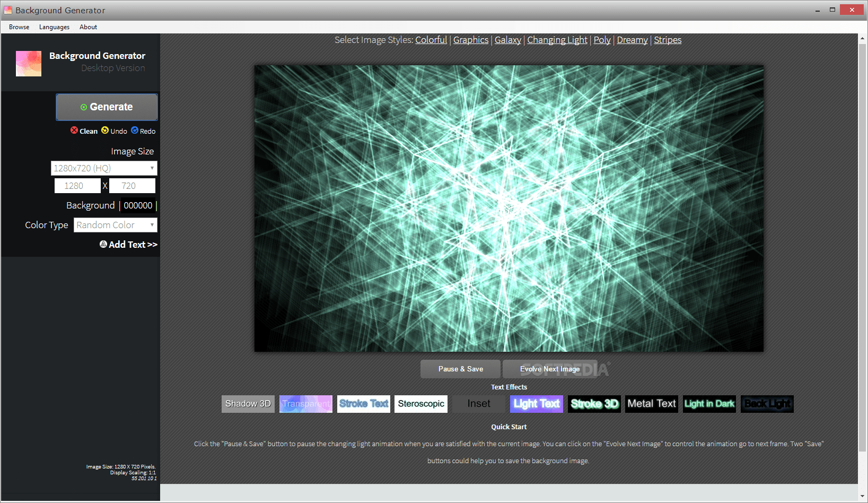Choose the Shadow 3D text effect
This screenshot has height=503, width=868.
click(248, 404)
